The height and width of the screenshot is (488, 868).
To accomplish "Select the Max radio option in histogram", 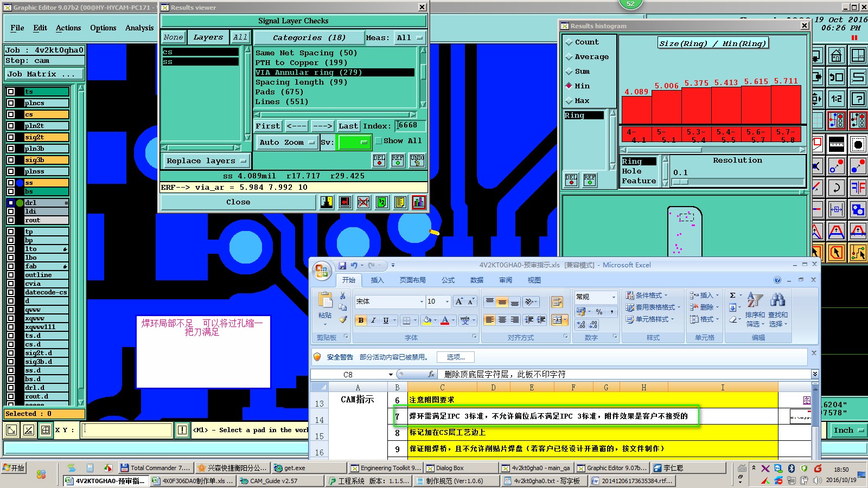I will click(569, 100).
